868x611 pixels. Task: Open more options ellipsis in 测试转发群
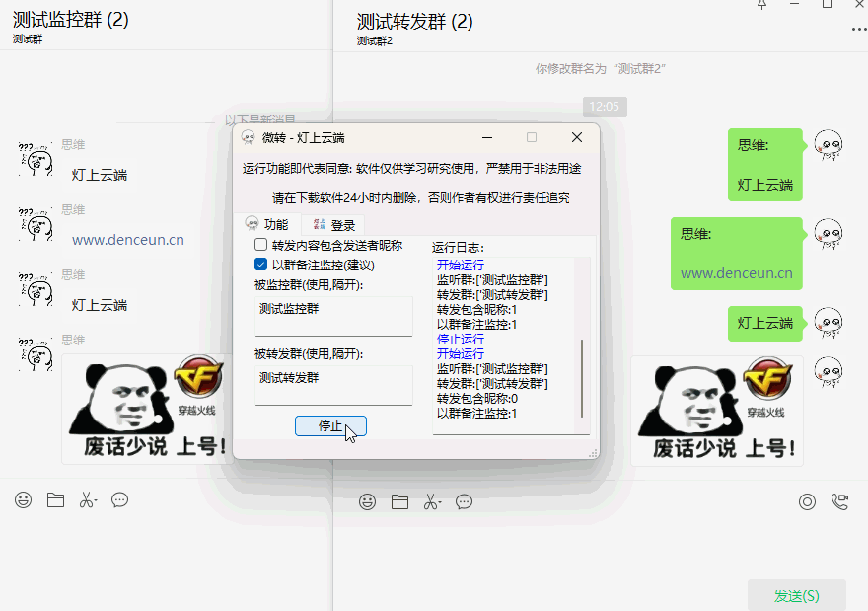860,30
